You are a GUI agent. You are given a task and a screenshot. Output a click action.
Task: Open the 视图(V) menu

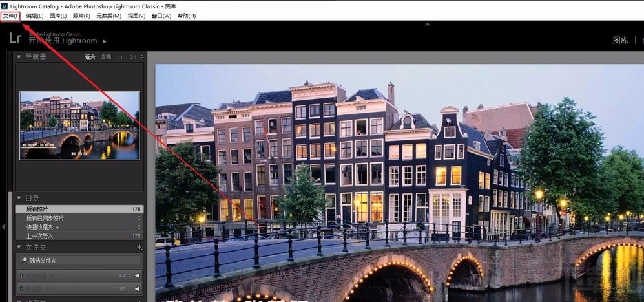(136, 16)
